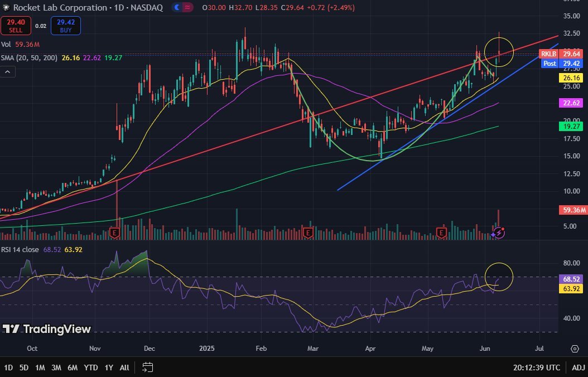Open the May earnings E marker
The height and width of the screenshot is (377, 588).
441,233
